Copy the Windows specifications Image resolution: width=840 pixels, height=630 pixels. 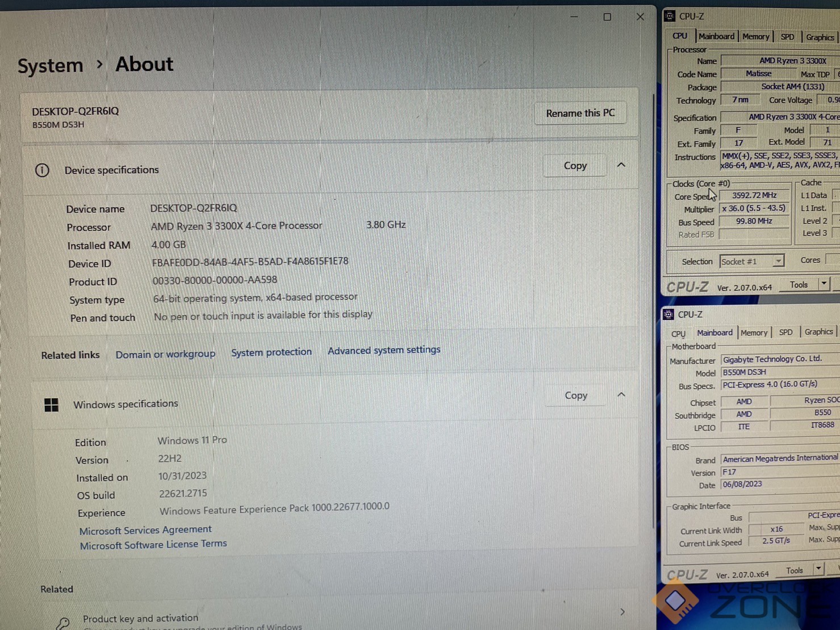click(x=576, y=395)
